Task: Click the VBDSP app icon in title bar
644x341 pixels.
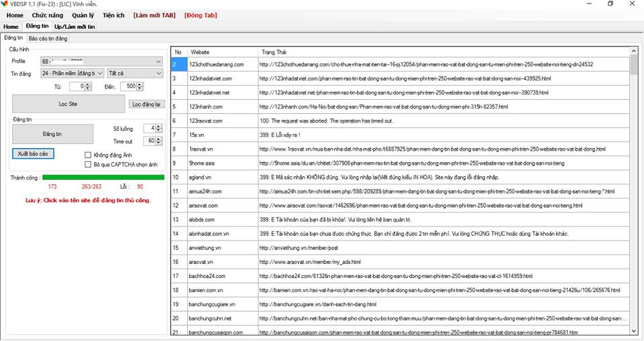Action: [4, 4]
